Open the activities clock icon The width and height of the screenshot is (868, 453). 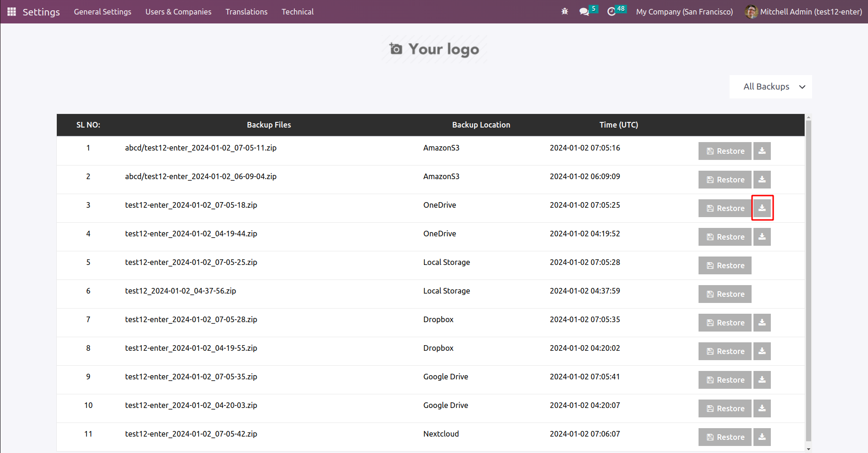(611, 12)
